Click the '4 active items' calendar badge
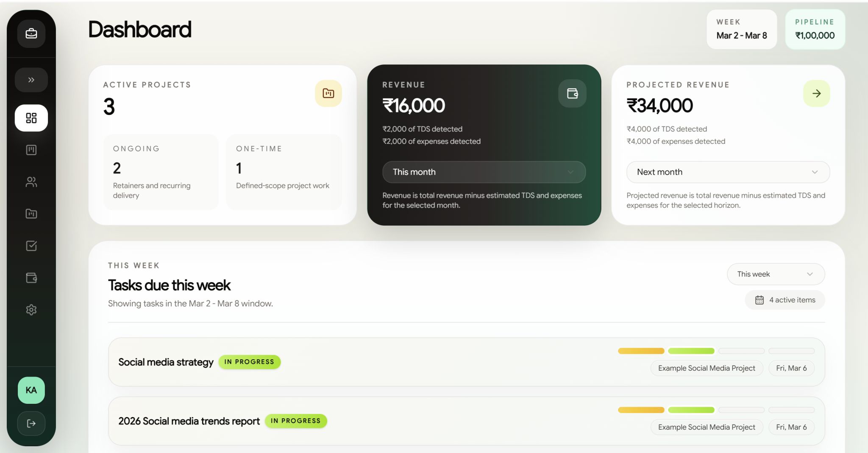This screenshot has width=868, height=453. pyautogui.click(x=785, y=300)
